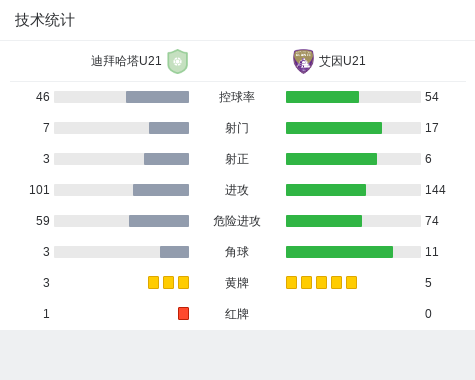Click the green 迪拜哈塔U21 team badge
Viewport: 475px width, 380px height.
click(x=178, y=61)
